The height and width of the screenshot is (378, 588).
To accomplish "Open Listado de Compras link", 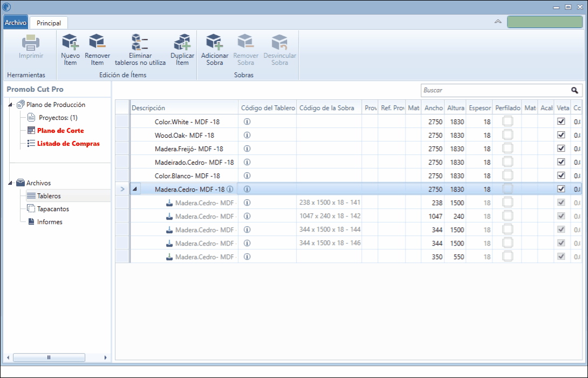I will pos(69,144).
